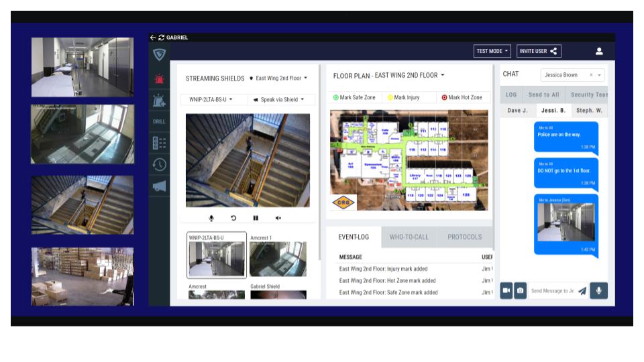The width and height of the screenshot is (644, 362).
Task: Click the megaphone announcement sidebar icon
Action: point(159,186)
